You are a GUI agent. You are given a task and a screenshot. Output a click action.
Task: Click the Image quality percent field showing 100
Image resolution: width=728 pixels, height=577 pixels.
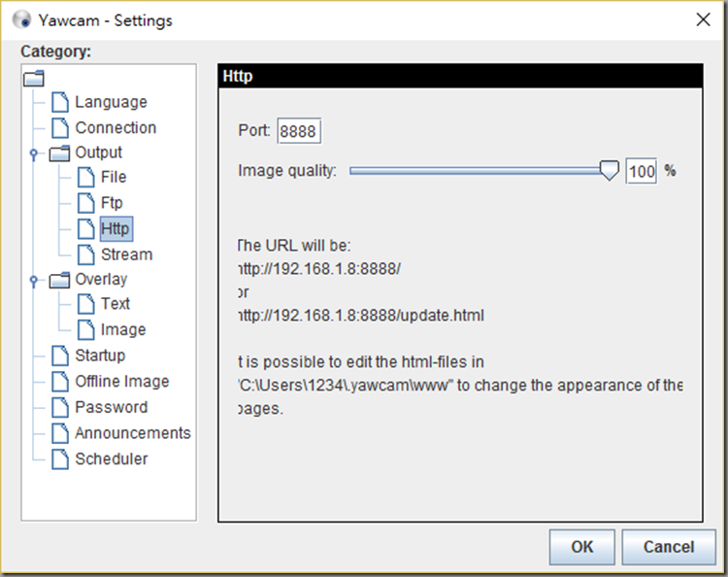642,171
